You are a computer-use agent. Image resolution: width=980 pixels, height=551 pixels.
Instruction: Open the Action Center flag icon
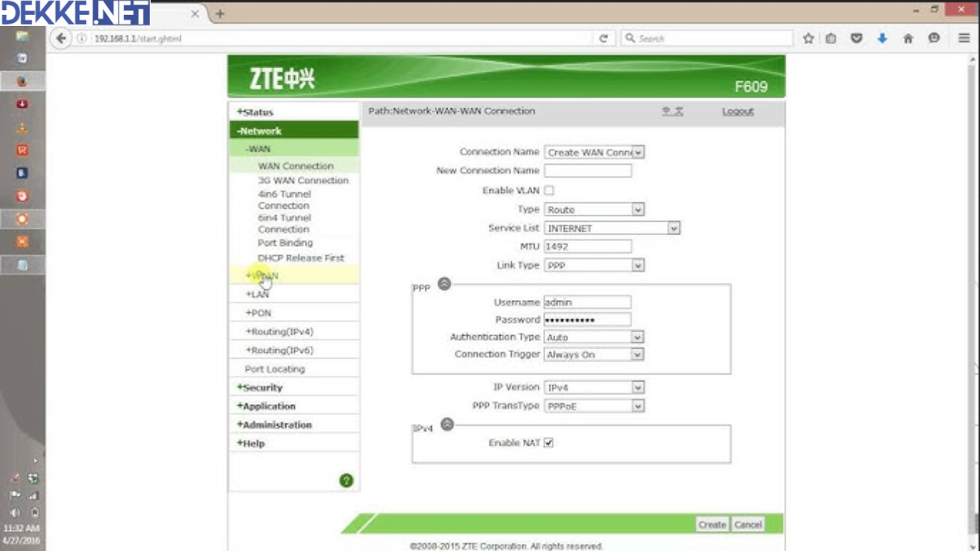coord(14,496)
